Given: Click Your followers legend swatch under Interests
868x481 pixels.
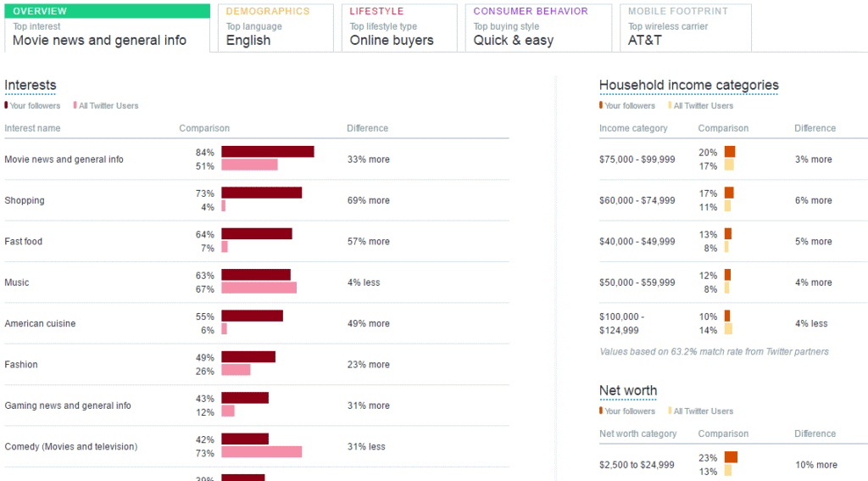Looking at the screenshot, I should (7, 106).
